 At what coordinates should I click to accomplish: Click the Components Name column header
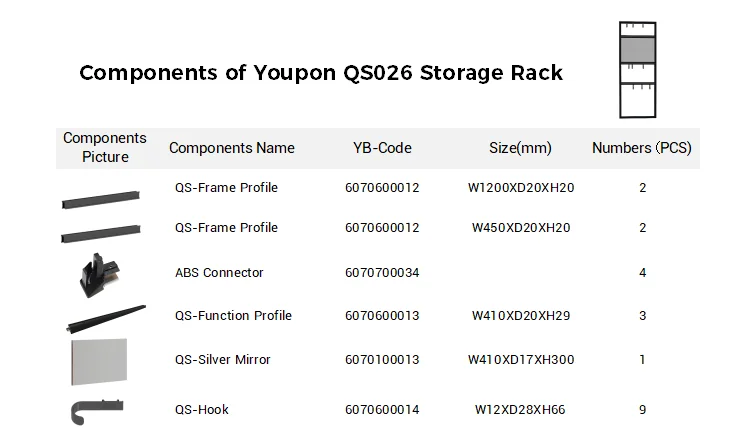(x=232, y=148)
